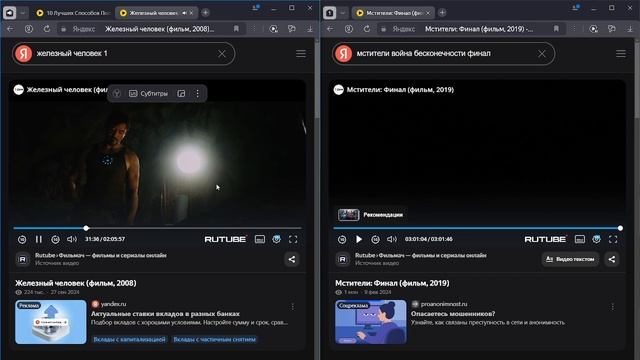Open tab list dropdown in right browser
Viewport: 640px width, 360px height.
pyautogui.click(x=343, y=13)
